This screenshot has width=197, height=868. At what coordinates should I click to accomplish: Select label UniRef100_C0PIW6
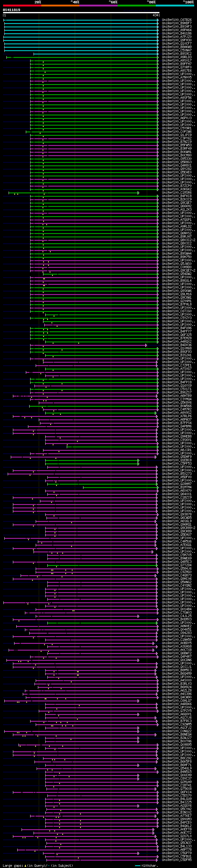[177, 132]
